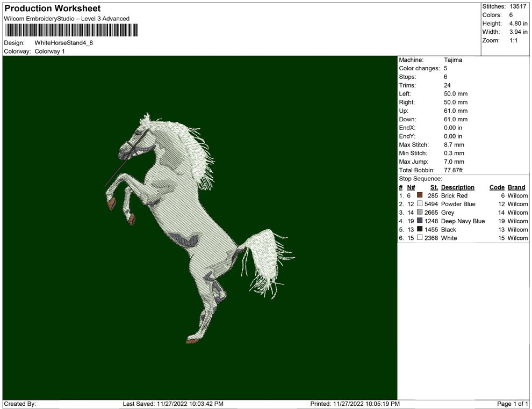Click the White thread swatch in stop 6
The height and width of the screenshot is (409, 532).
click(x=420, y=238)
